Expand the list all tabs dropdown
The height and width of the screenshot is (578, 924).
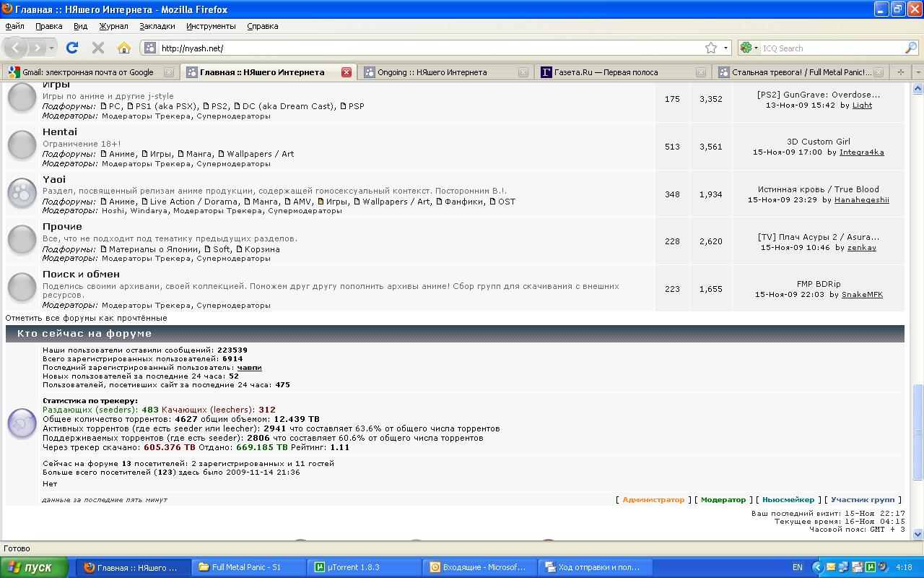(918, 72)
